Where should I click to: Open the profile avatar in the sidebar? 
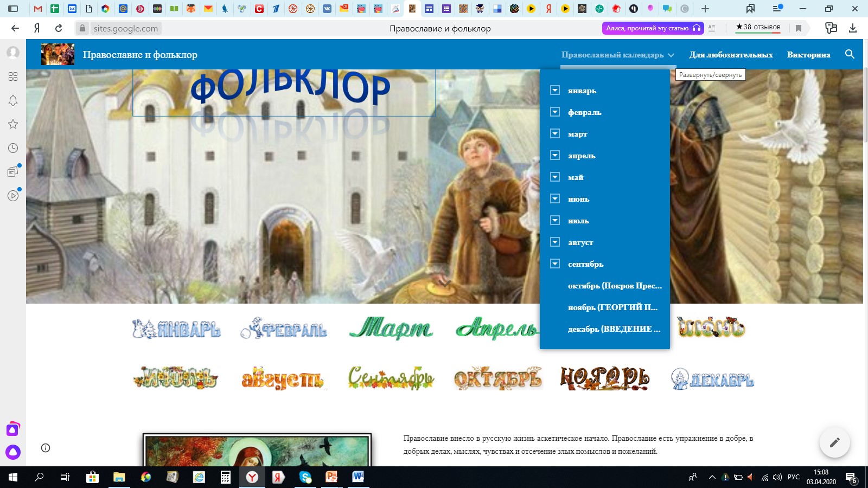tap(13, 53)
